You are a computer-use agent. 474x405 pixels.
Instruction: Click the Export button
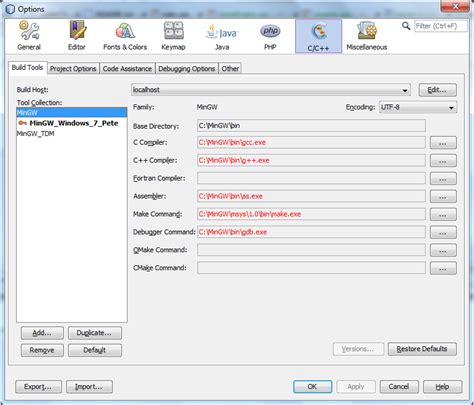click(x=38, y=387)
